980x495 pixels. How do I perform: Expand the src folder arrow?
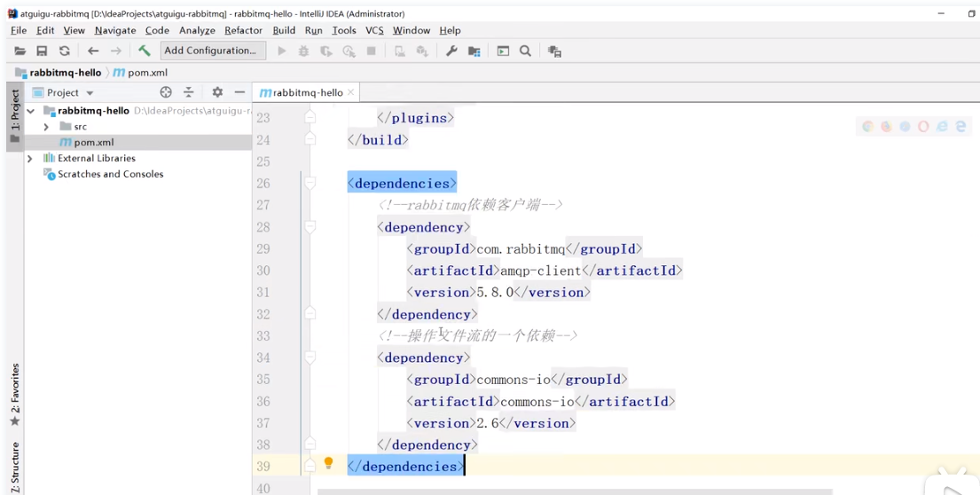[x=45, y=127]
